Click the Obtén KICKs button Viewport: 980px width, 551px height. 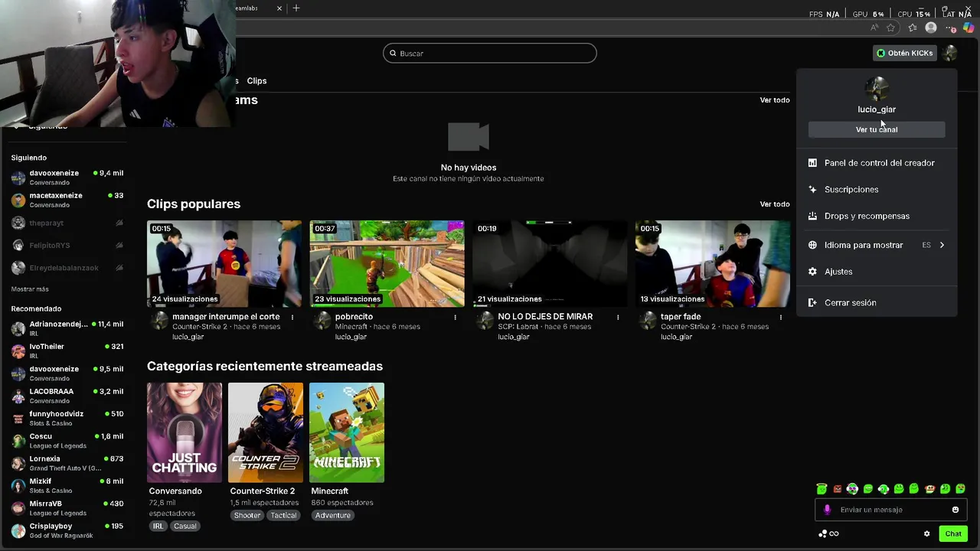tap(904, 53)
